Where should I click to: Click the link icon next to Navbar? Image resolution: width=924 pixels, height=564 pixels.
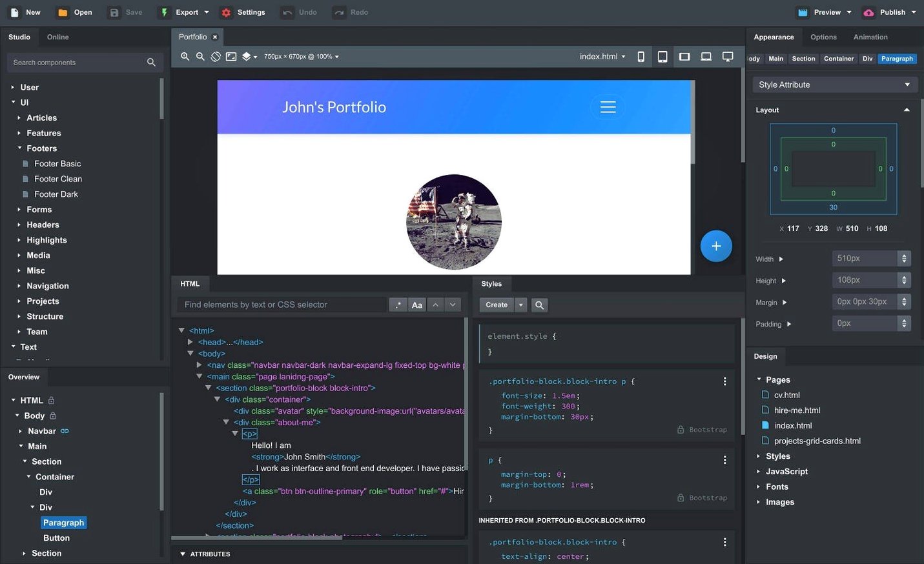tap(65, 431)
